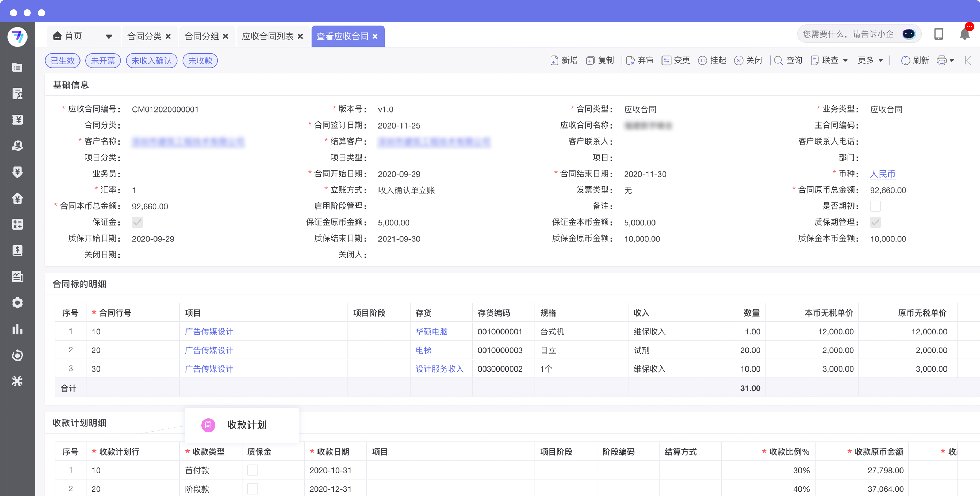Screen dimensions: 980x496
Task: Click the notification bell icon
Action: point(964,34)
